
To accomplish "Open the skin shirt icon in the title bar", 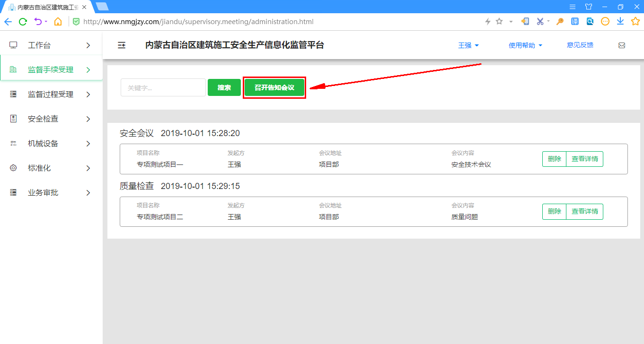I will (x=589, y=7).
